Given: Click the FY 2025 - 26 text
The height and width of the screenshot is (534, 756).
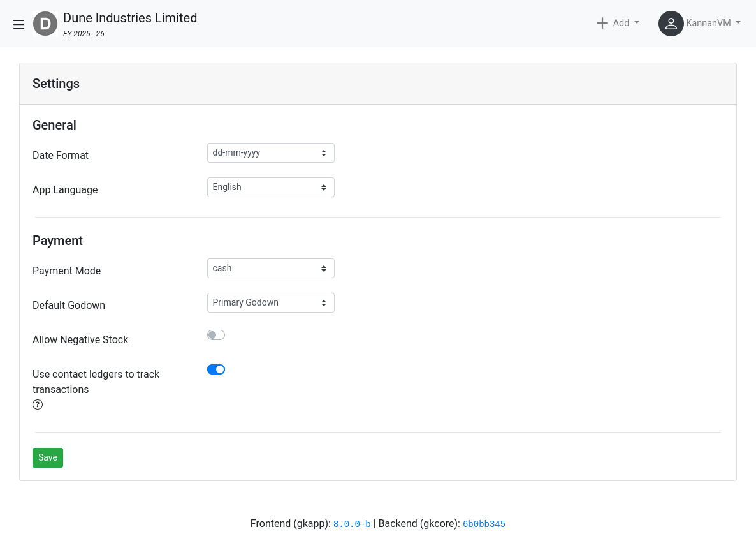Looking at the screenshot, I should pyautogui.click(x=84, y=34).
